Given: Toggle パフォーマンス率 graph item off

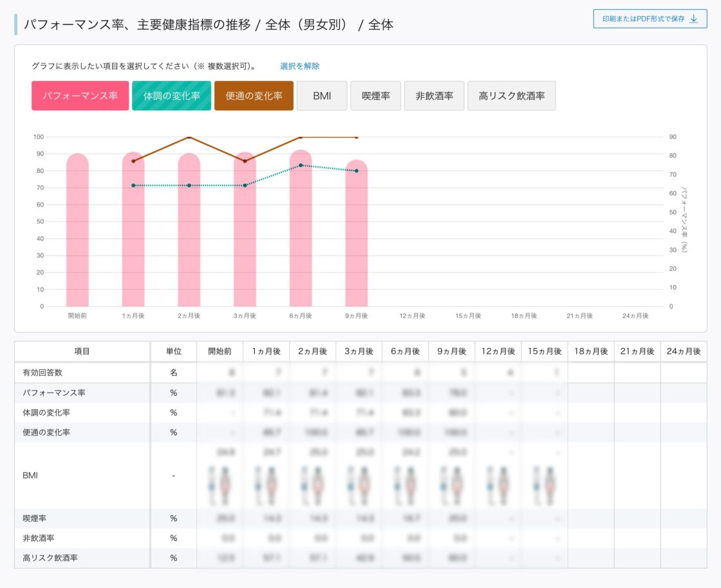Looking at the screenshot, I should click(80, 96).
